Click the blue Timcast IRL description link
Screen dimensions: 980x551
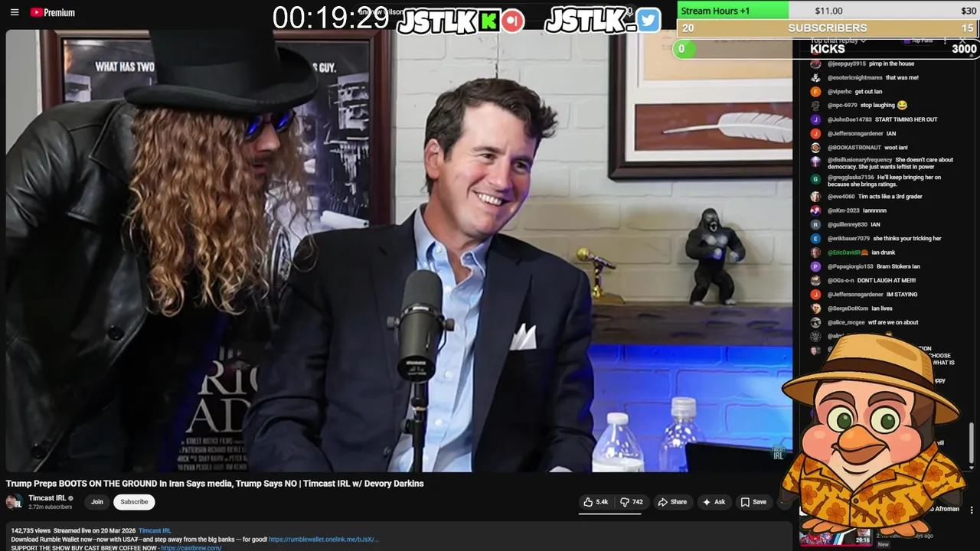pos(155,530)
